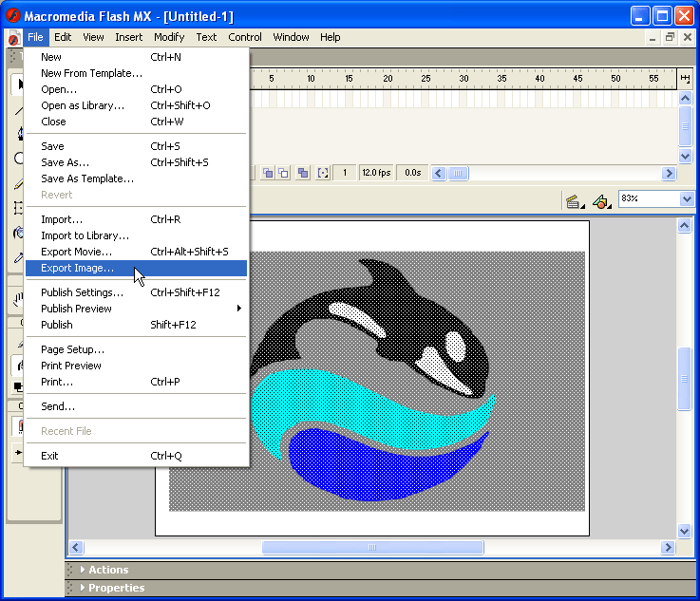The width and height of the screenshot is (700, 601).
Task: Choose Import in the File menu
Action: point(136,219)
